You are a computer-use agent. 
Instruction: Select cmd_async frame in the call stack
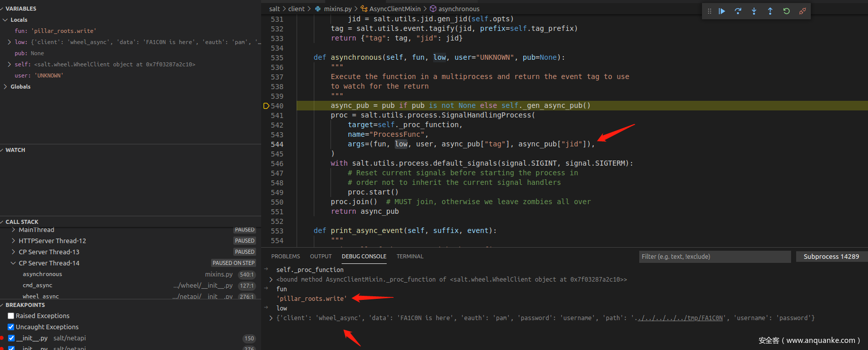pos(37,286)
